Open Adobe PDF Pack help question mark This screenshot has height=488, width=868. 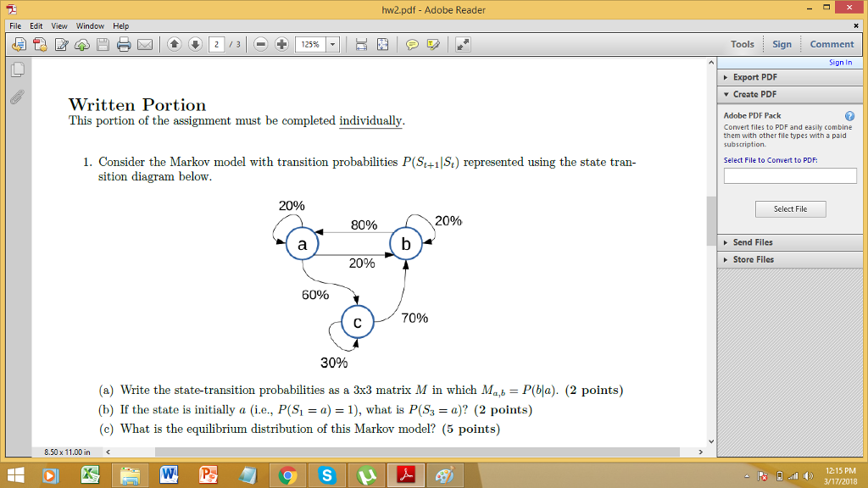(850, 114)
